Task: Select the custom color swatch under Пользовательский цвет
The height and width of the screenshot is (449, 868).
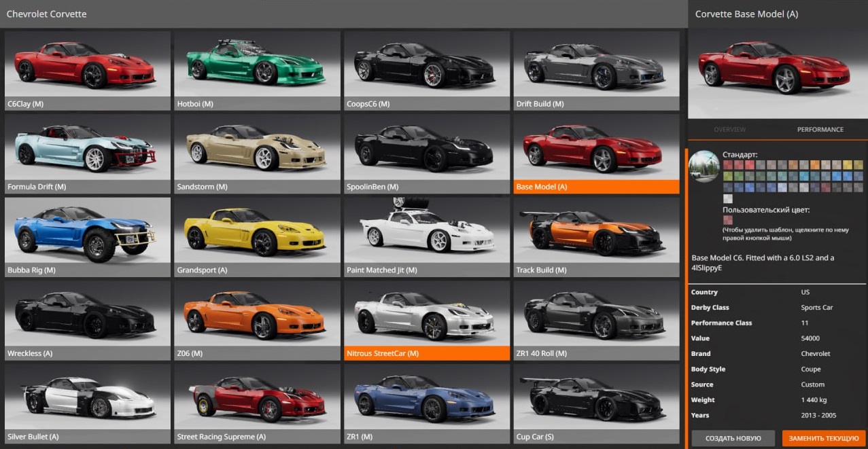Action: pos(728,220)
